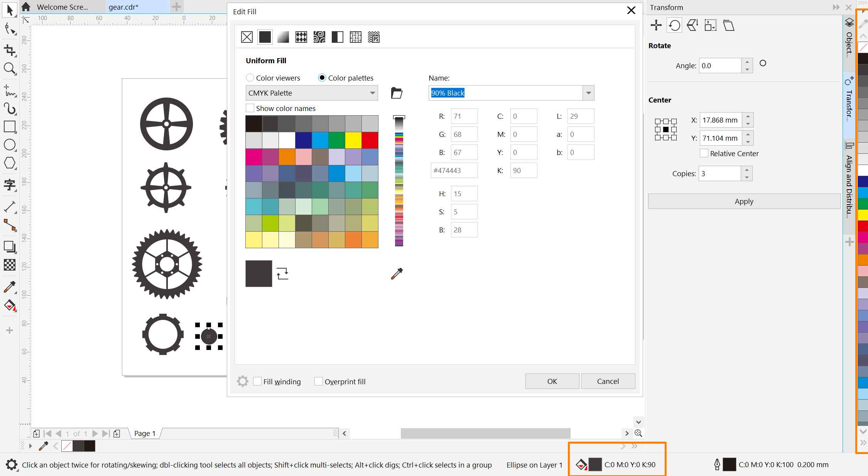The height and width of the screenshot is (476, 868).
Task: Select the Color viewers radio button
Action: 250,77
